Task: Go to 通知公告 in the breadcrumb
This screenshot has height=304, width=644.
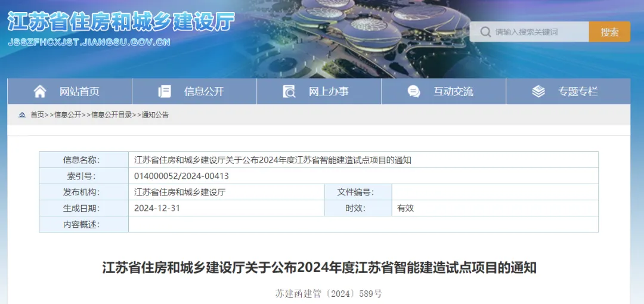Action: [x=155, y=115]
